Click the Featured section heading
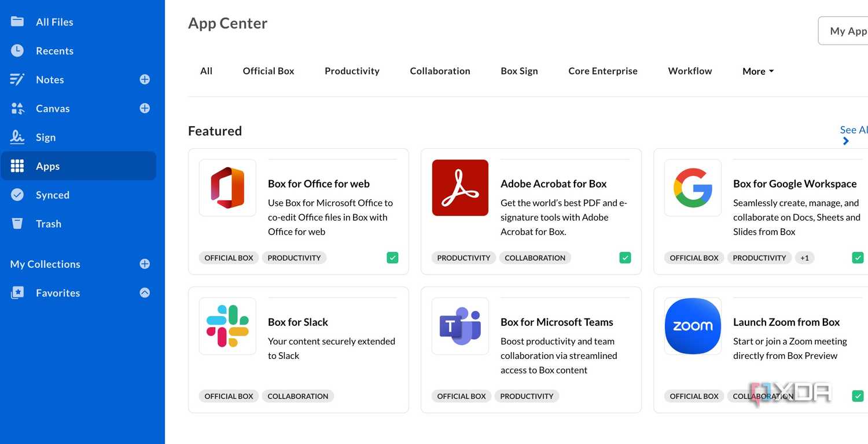 tap(215, 131)
